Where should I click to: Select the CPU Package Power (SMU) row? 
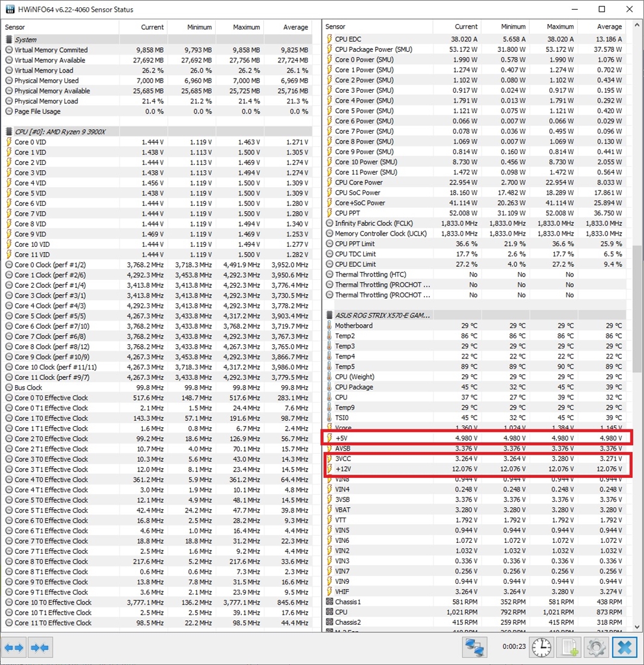coord(474,49)
